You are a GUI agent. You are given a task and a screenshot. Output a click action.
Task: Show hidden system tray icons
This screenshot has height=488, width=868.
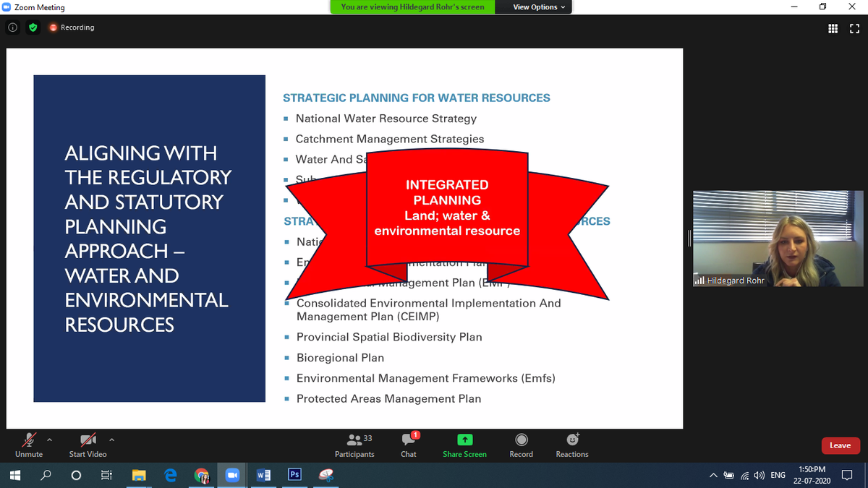713,475
